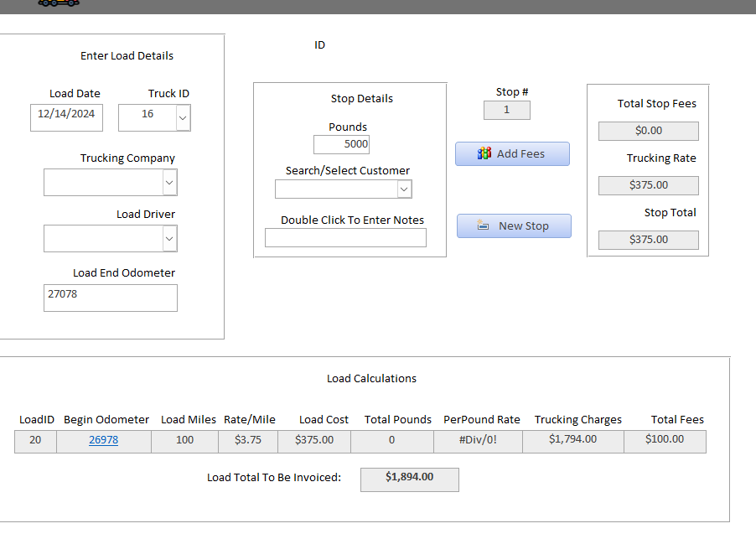Click the notes field under Double Click To Enter Notes
Viewport: 756px width, 539px height.
coord(345,238)
